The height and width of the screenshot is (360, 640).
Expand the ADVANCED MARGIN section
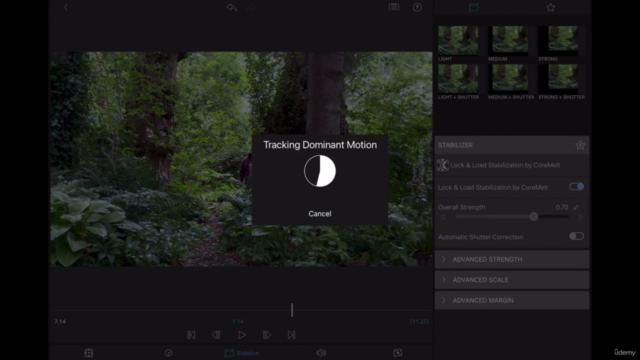point(512,300)
